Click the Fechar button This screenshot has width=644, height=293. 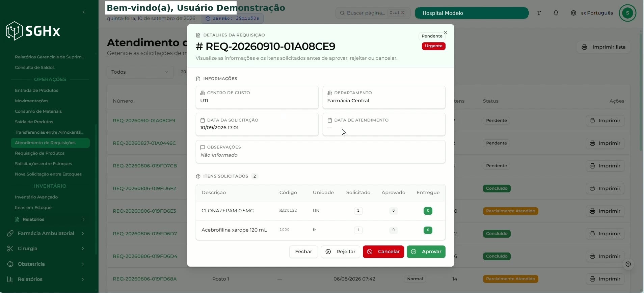click(303, 251)
